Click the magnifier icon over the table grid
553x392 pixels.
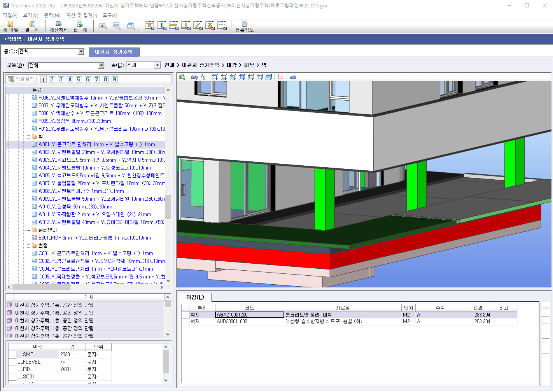pyautogui.click(x=117, y=26)
